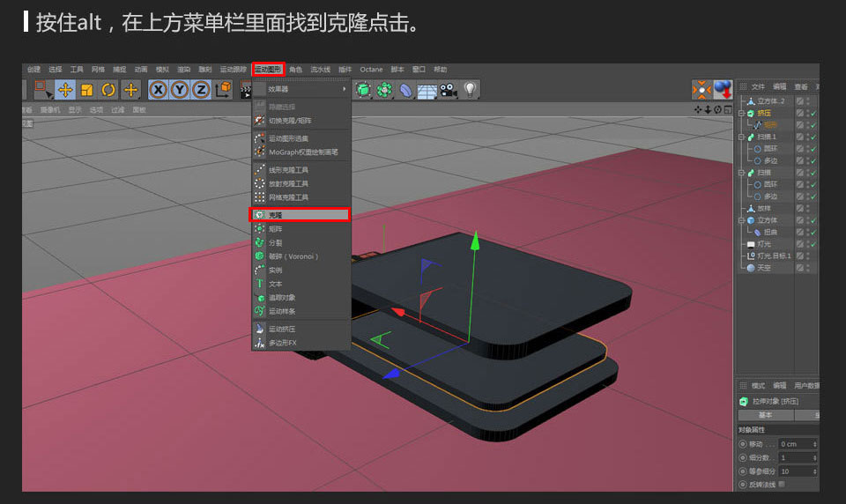Viewport: 846px width, 504px height.
Task: Select the 扭曲 deformer in the tree
Action: click(x=770, y=232)
